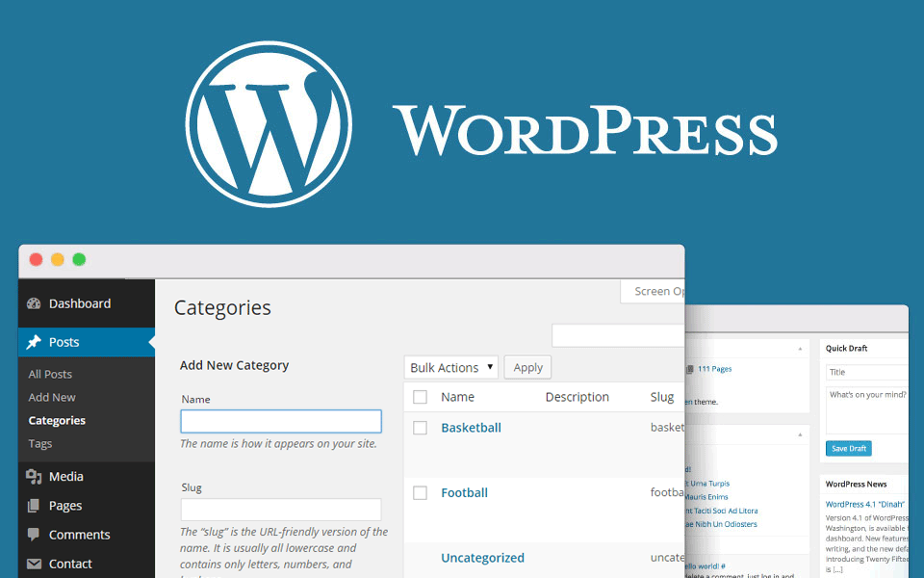
Task: Click the Apply button
Action: [x=527, y=367]
